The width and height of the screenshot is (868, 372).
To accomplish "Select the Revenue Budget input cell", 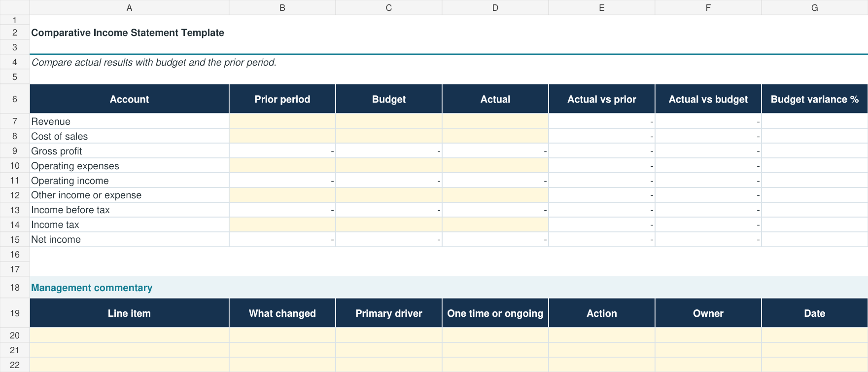I will click(389, 121).
